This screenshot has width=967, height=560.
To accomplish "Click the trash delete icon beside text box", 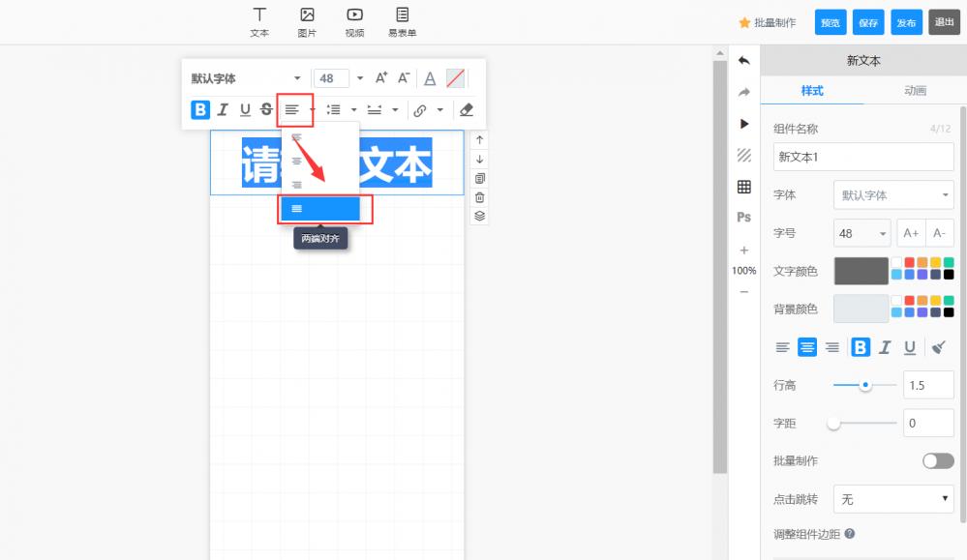I will [x=480, y=197].
